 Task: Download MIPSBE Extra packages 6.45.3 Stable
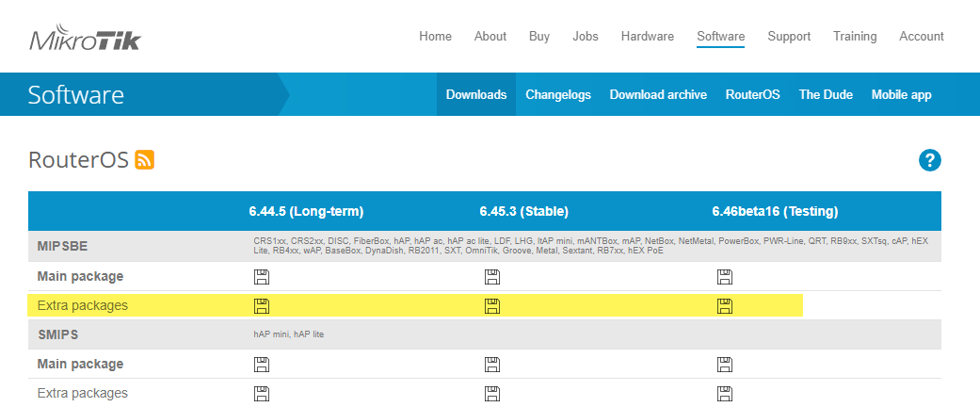(492, 305)
